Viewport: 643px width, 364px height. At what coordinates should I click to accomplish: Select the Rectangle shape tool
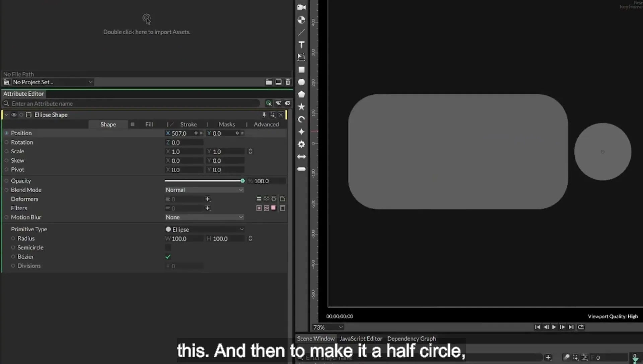301,70
